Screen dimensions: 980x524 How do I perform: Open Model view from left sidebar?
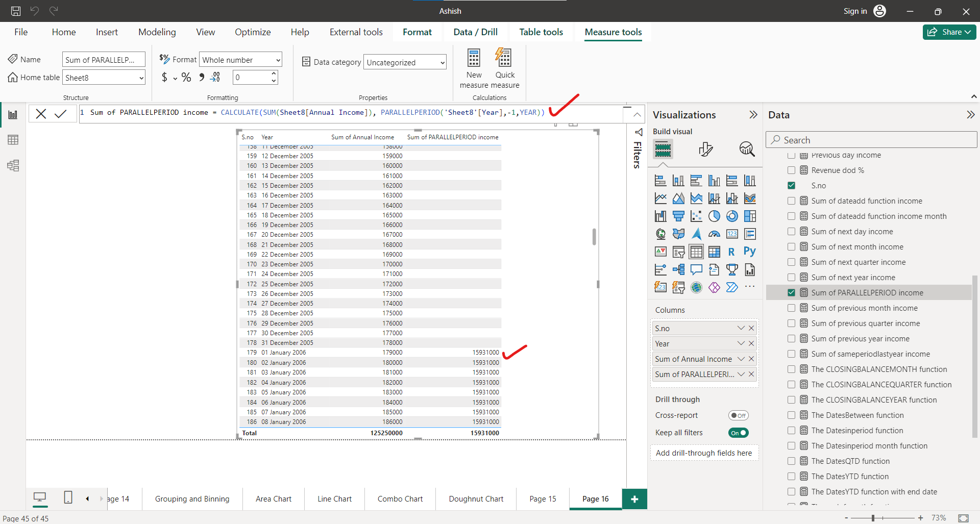click(13, 165)
